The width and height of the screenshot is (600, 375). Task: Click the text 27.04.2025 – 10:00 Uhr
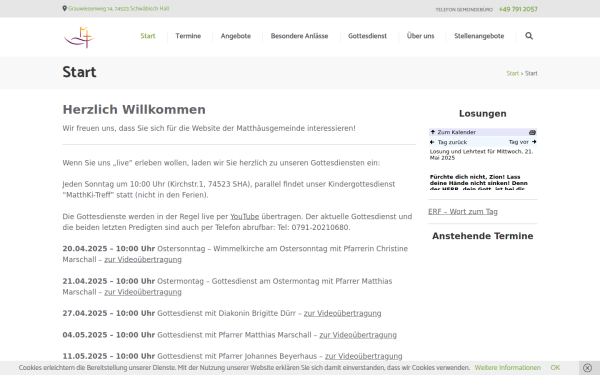[109, 313]
